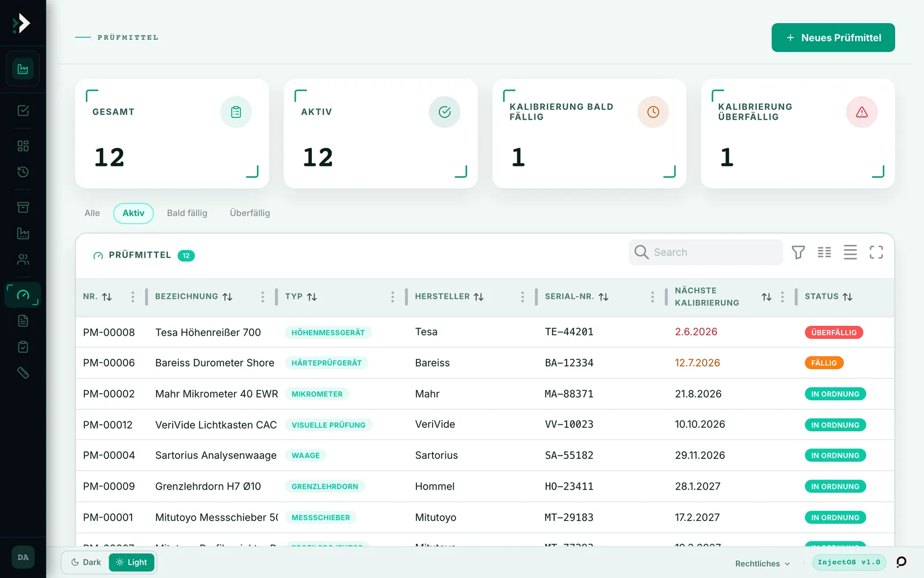Screen dimensions: 924x578
Task: Switch to compact column density icon
Action: [824, 253]
